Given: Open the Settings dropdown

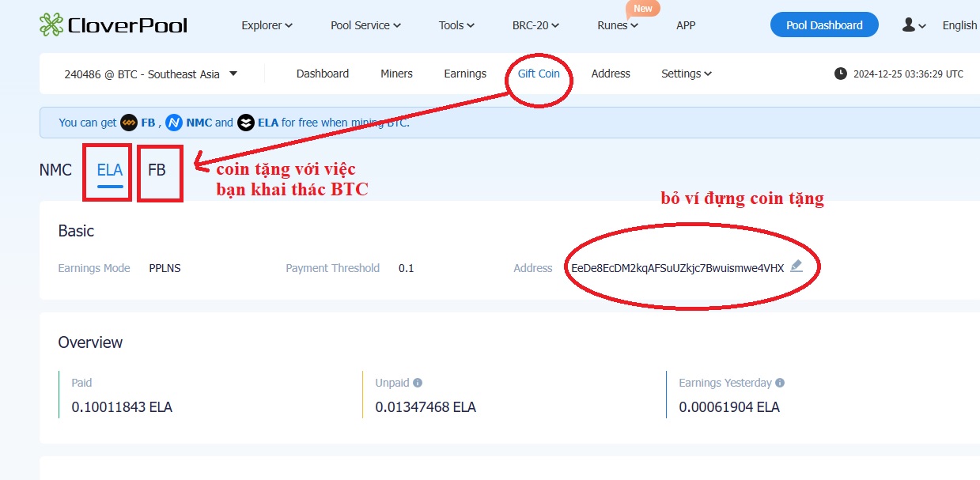Looking at the screenshot, I should click(687, 74).
